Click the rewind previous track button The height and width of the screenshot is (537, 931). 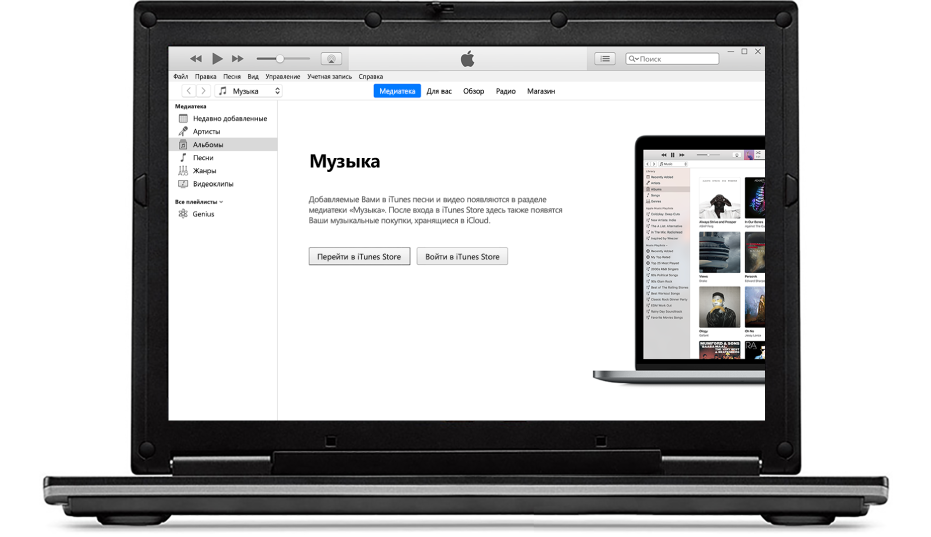point(195,59)
